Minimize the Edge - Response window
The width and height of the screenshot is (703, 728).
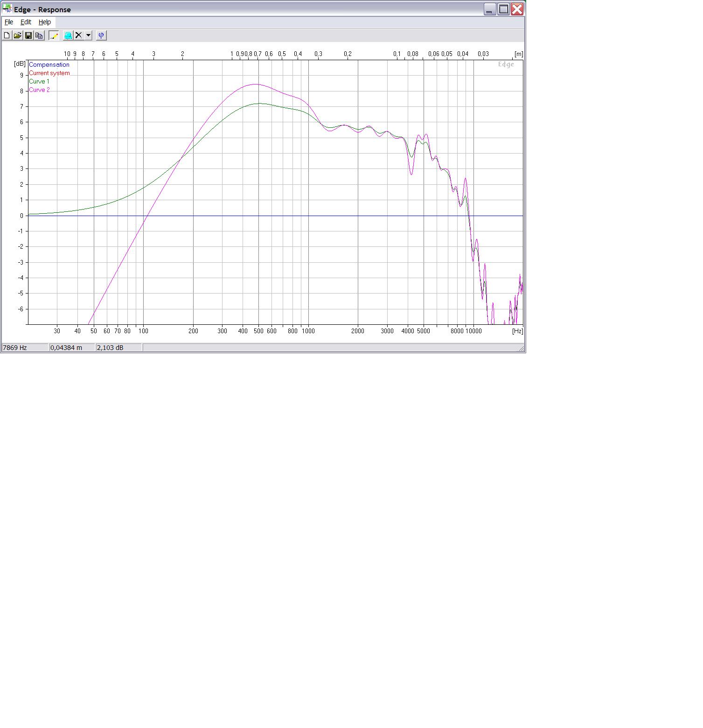490,9
